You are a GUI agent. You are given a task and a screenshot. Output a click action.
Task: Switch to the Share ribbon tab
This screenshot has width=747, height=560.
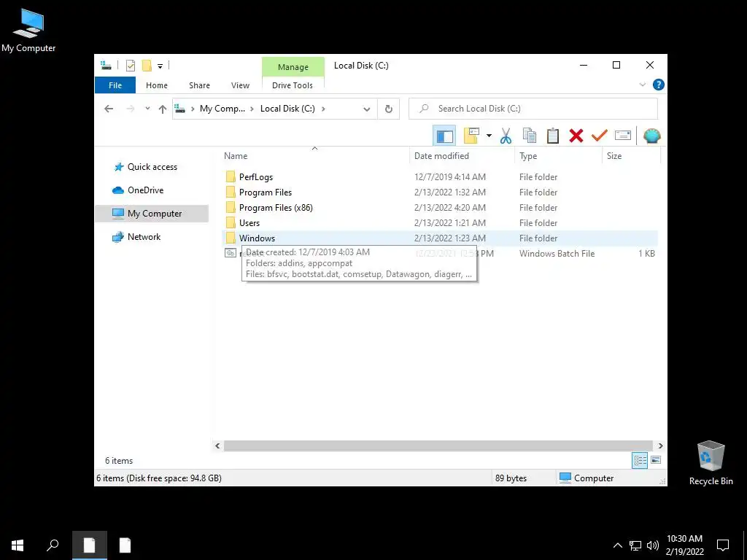(199, 85)
